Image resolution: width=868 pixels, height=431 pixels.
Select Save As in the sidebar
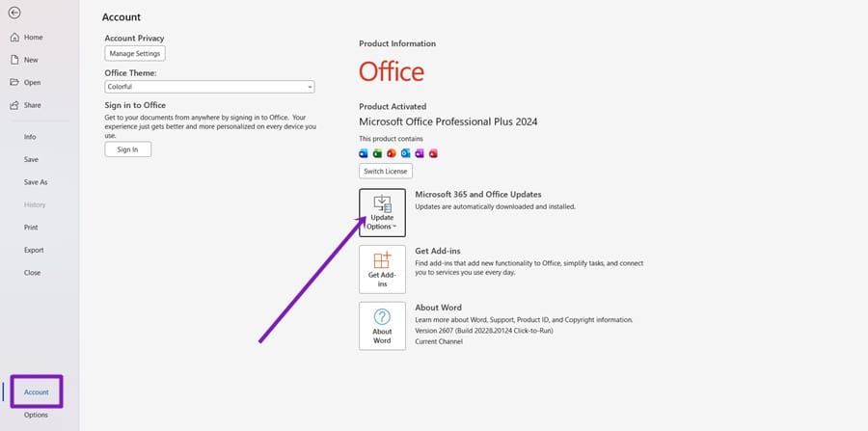click(x=36, y=182)
